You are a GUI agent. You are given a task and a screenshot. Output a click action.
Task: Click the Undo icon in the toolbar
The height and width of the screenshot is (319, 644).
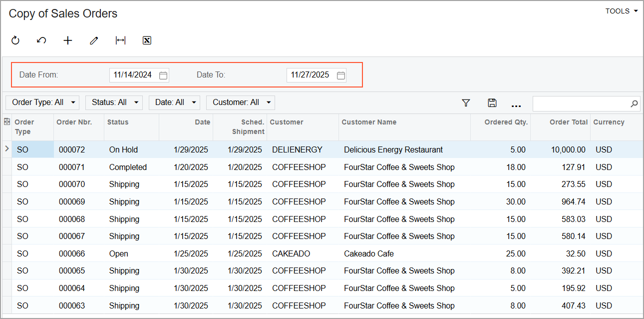pos(41,40)
